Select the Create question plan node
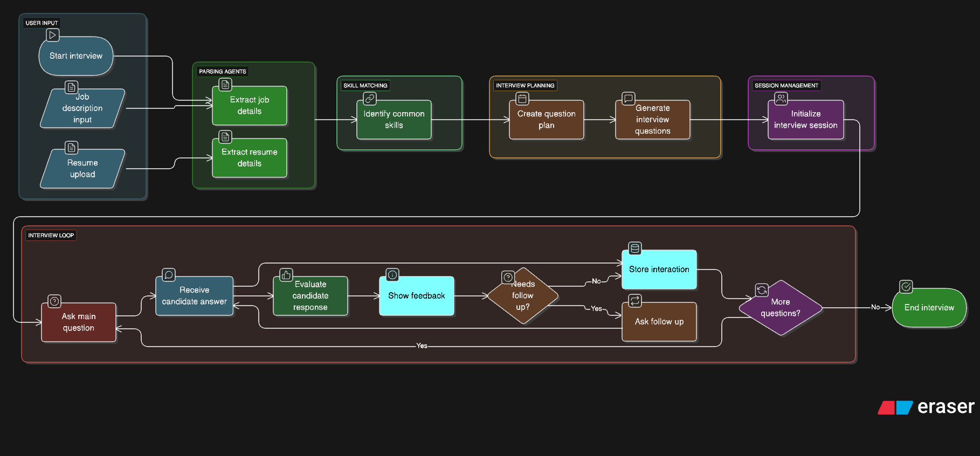Image resolution: width=980 pixels, height=456 pixels. point(547,120)
